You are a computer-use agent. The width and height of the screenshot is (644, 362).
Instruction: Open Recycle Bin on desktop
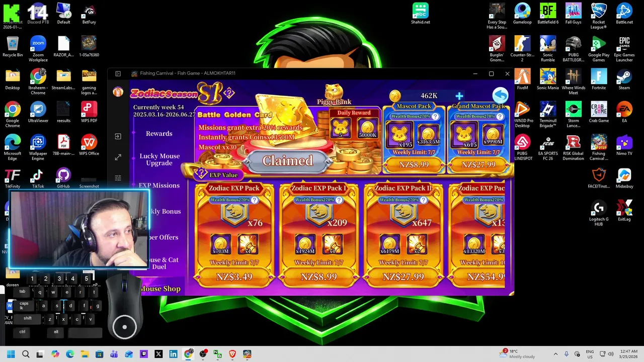(x=13, y=46)
